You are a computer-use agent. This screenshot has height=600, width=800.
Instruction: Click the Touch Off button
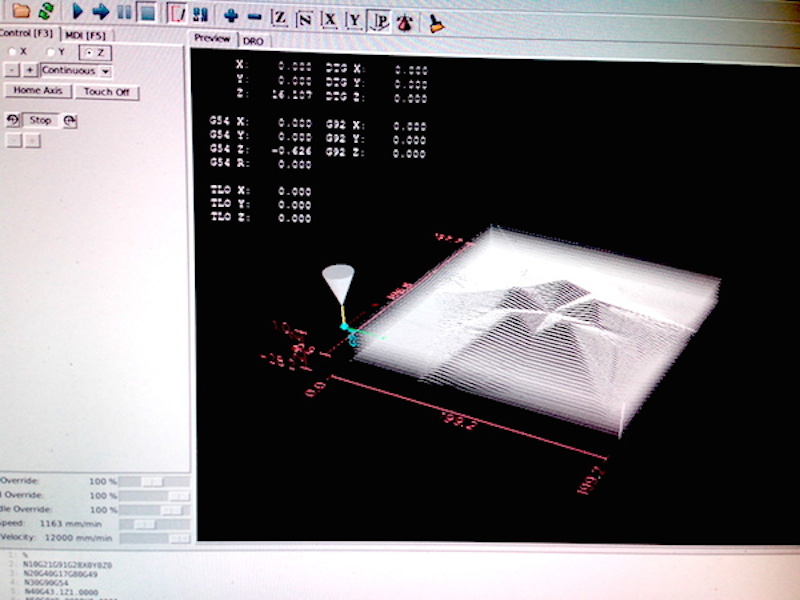click(x=107, y=92)
